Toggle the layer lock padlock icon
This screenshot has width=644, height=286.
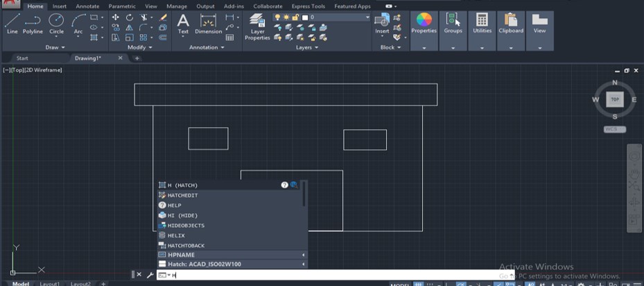click(x=295, y=17)
